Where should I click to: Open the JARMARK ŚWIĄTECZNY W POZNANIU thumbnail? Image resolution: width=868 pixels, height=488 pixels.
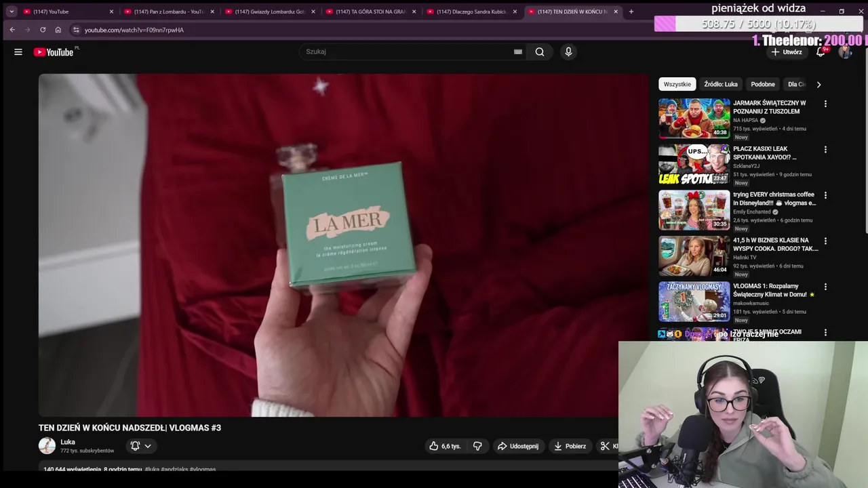coord(694,119)
